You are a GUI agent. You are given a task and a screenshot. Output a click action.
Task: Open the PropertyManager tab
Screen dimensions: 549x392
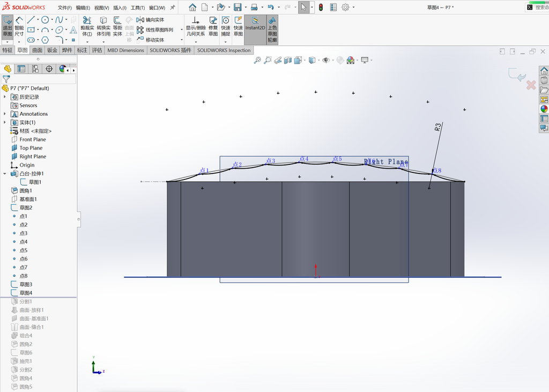pos(21,69)
